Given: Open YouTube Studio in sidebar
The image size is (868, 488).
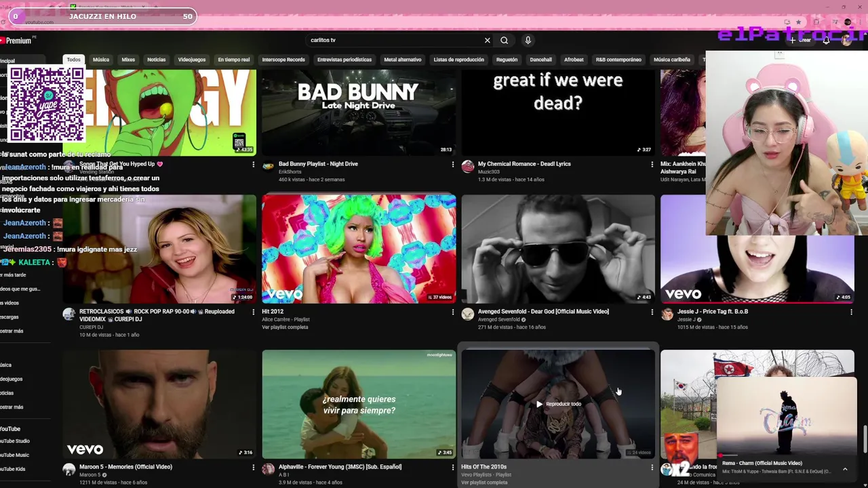Looking at the screenshot, I should click(15, 441).
